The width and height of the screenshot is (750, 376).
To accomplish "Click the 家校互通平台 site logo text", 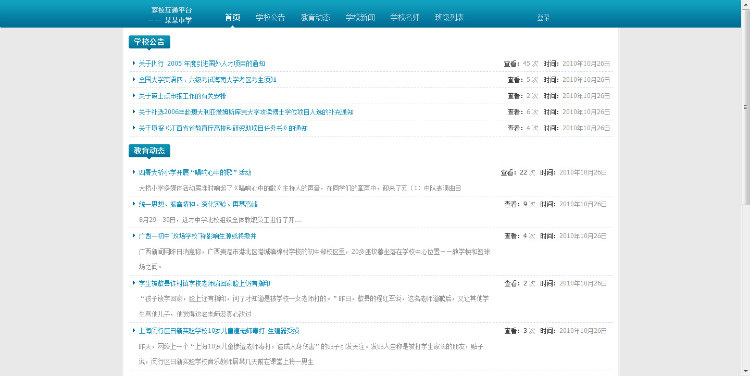I will click(172, 10).
